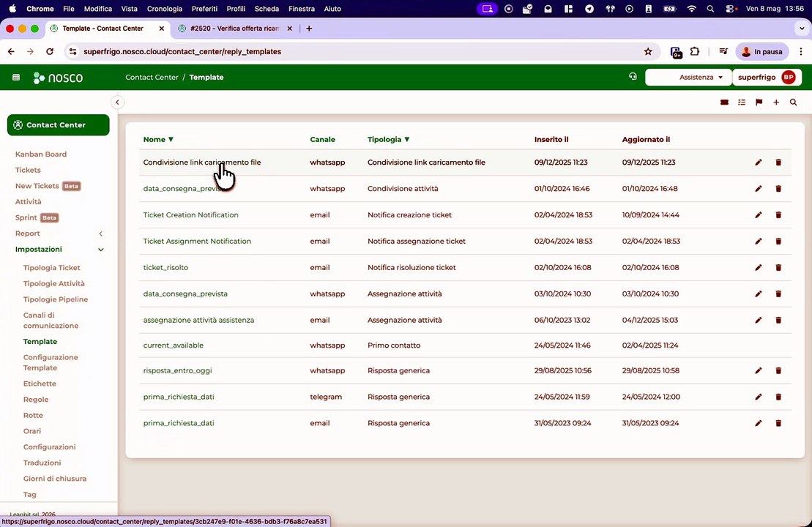Click the Contact Center sidebar button
812x527 pixels.
58,124
